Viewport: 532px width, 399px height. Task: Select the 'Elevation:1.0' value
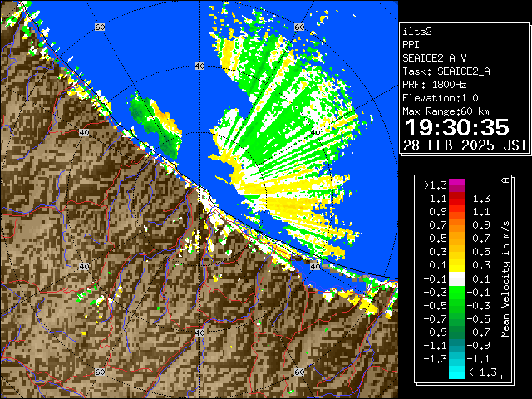[x=441, y=98]
